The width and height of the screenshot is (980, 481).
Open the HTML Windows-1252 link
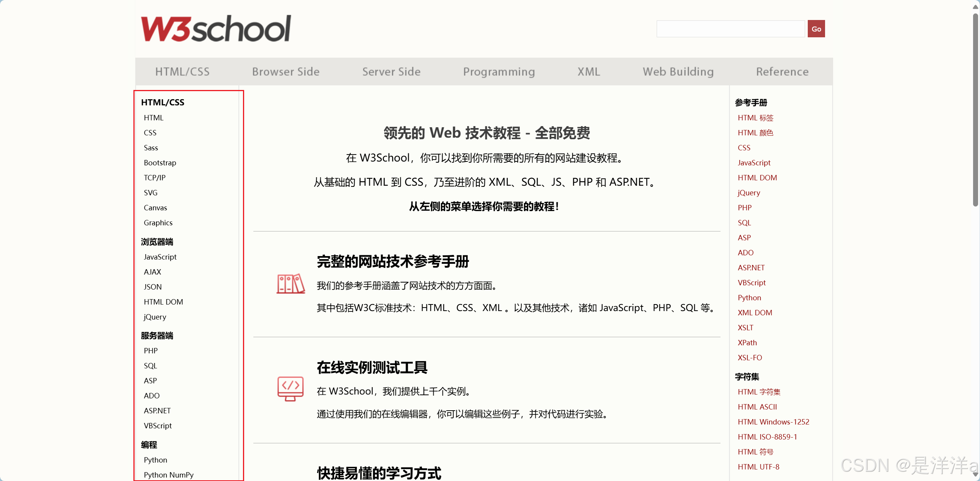774,422
